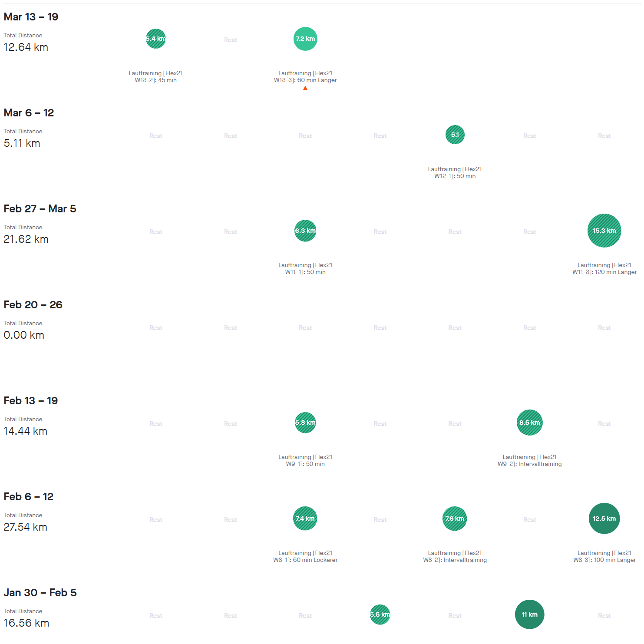Image resolution: width=644 pixels, height=644 pixels.
Task: Open Lauftraining W9-2: Intervalltraining link
Action: 530,460
